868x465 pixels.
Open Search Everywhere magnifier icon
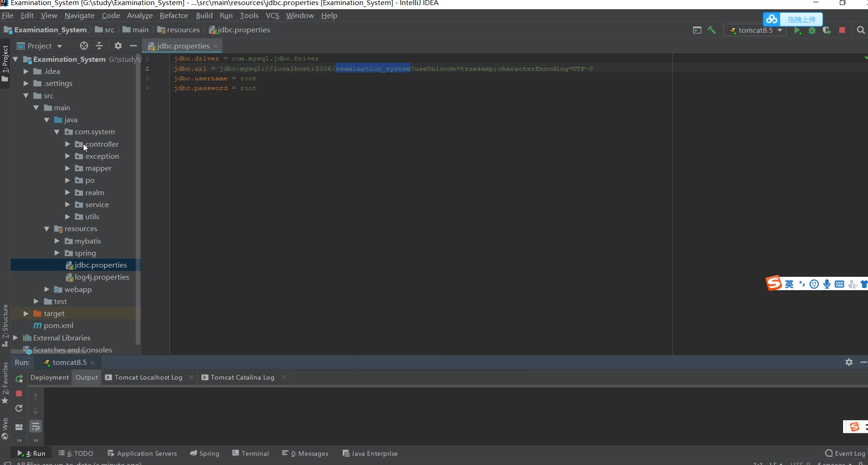click(x=861, y=30)
